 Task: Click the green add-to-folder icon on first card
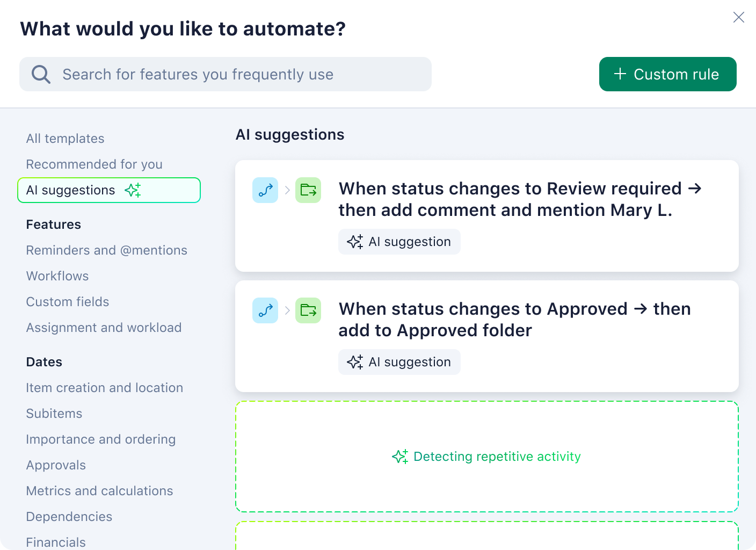308,190
